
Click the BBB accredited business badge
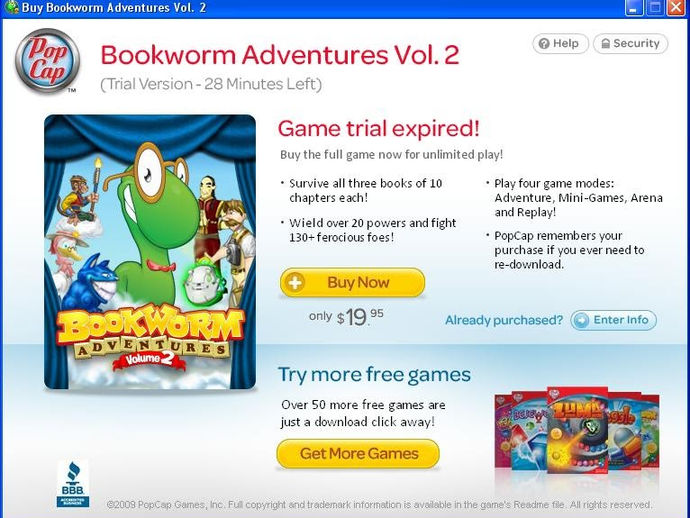tap(73, 484)
